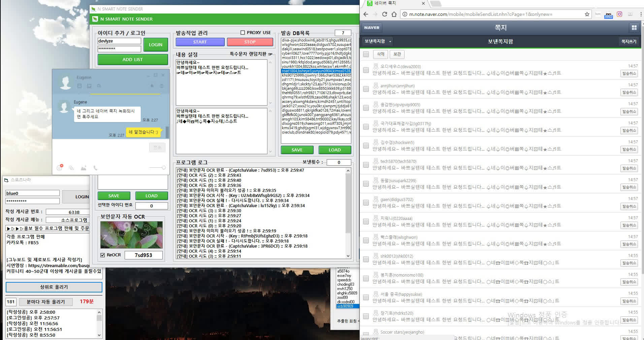Open the 특수문자 랜덤치환 special-character selector
Viewport: 644px width, 340px height.
point(251,54)
